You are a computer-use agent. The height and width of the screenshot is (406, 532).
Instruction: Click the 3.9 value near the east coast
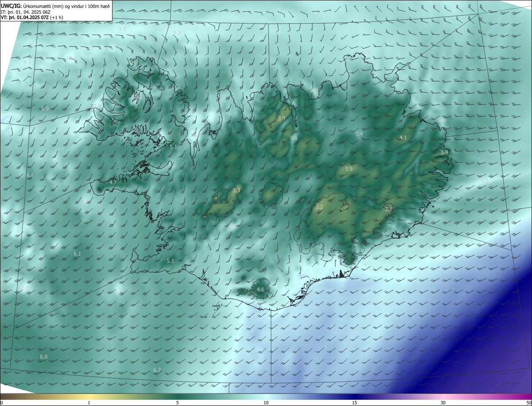[444, 152]
